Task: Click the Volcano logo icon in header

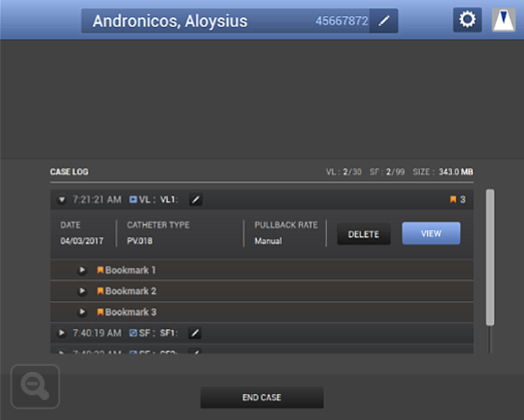Action: (504, 20)
